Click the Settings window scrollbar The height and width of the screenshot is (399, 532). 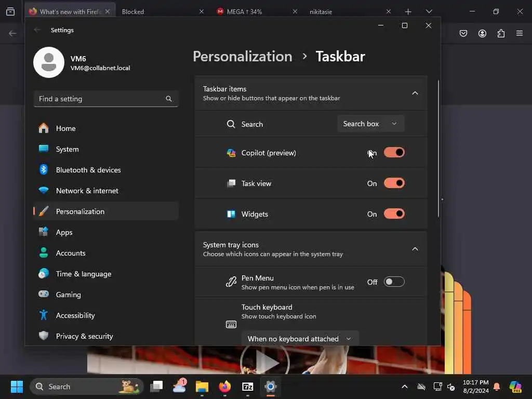(438, 149)
